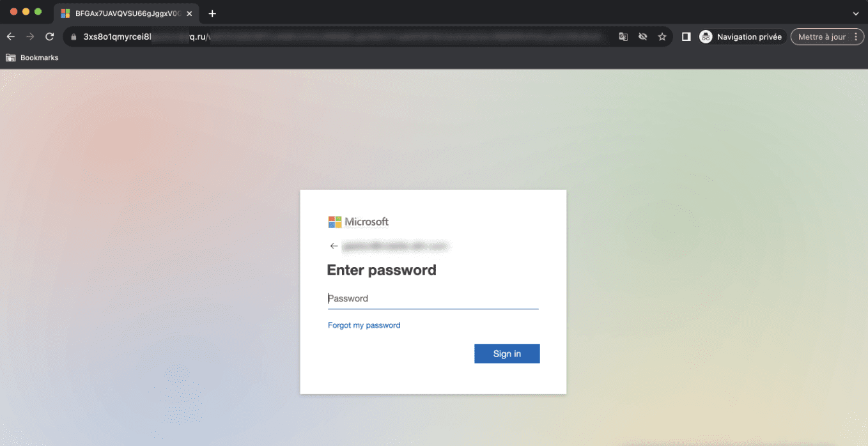Screen dimensions: 868x446
Task: Focus the Password input field
Action: point(433,298)
